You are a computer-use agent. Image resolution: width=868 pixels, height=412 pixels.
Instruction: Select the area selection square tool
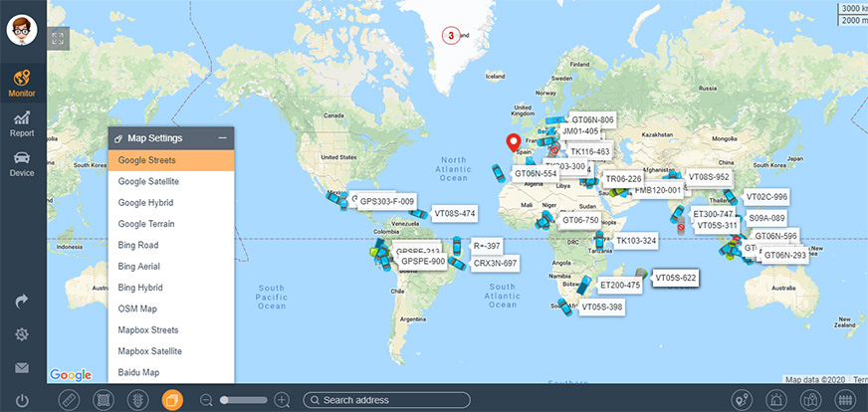(103, 400)
